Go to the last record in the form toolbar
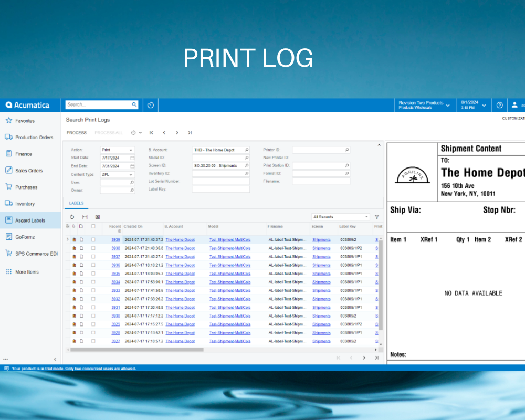Screen dimensions: 525x420 click(190, 133)
